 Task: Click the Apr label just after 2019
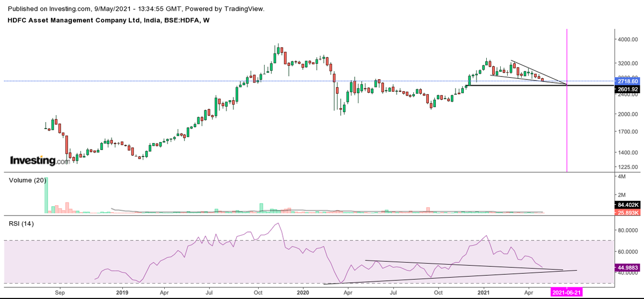(164, 293)
